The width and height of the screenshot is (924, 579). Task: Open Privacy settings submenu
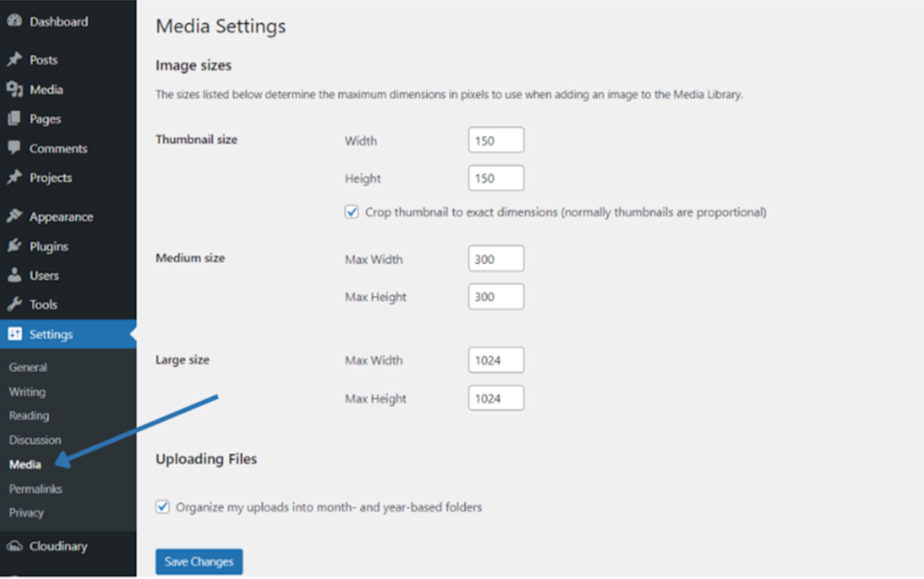click(x=27, y=513)
